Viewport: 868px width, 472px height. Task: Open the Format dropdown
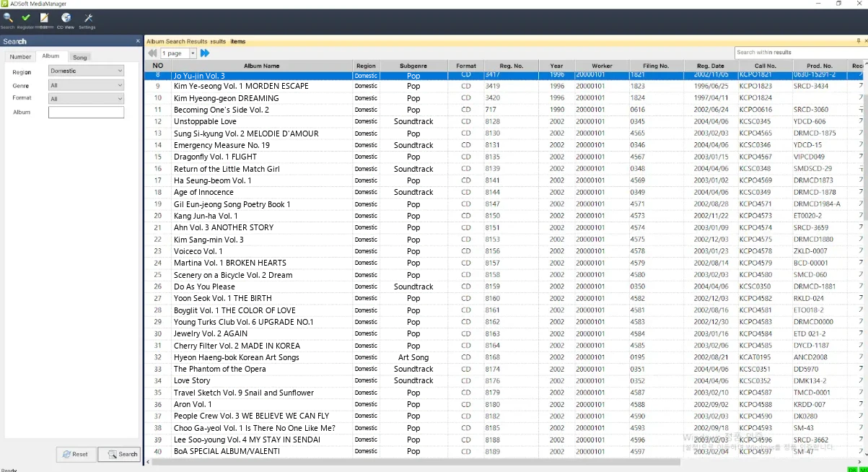point(86,99)
